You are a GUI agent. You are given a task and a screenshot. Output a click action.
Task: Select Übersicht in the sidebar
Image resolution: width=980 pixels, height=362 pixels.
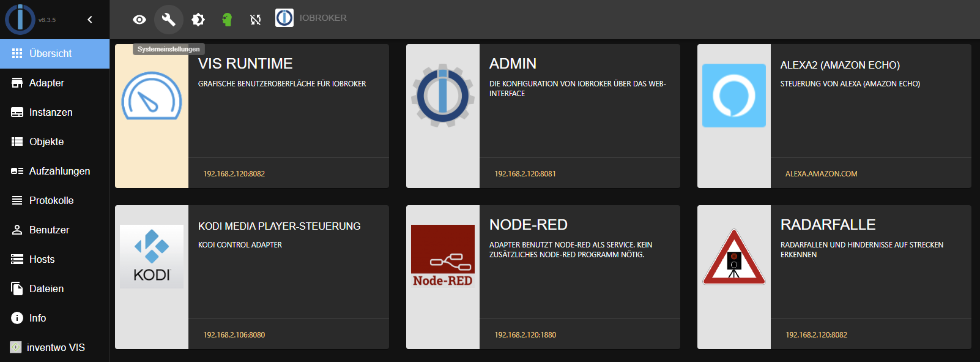point(55,54)
